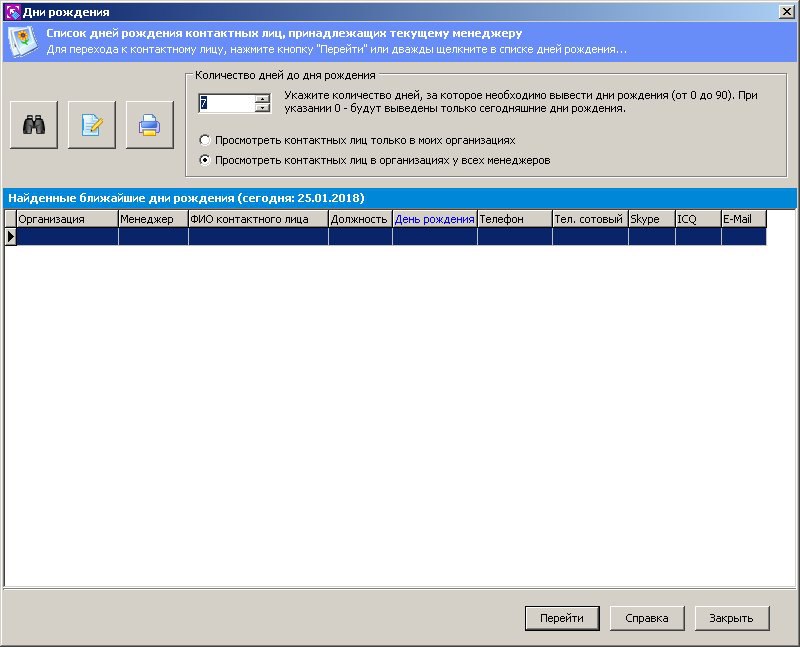The height and width of the screenshot is (647, 800).
Task: Open help with the Справка button
Action: pyautogui.click(x=647, y=618)
